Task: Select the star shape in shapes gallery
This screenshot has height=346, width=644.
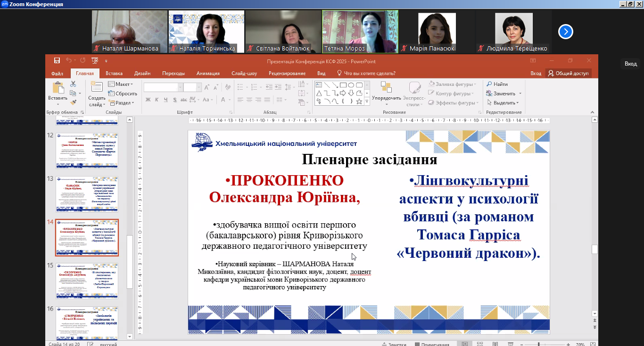Action: (x=359, y=101)
